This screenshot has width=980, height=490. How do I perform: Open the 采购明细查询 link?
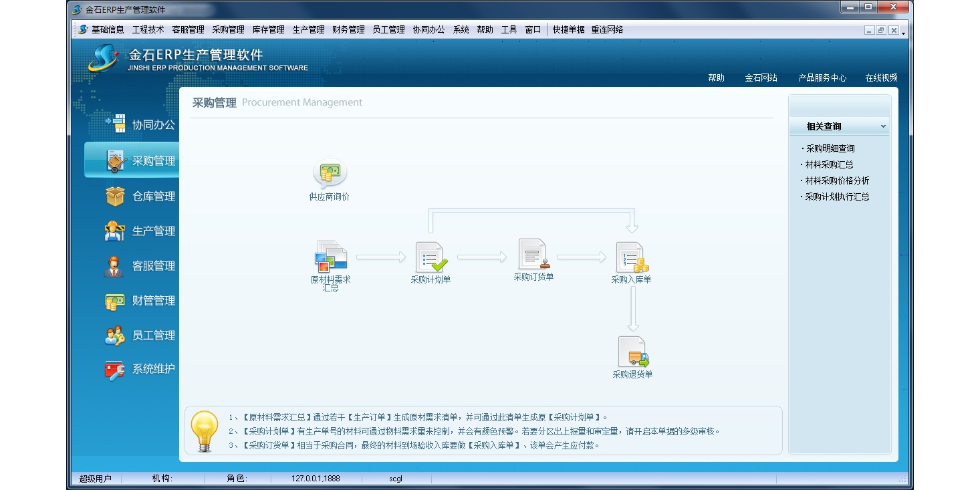(830, 148)
